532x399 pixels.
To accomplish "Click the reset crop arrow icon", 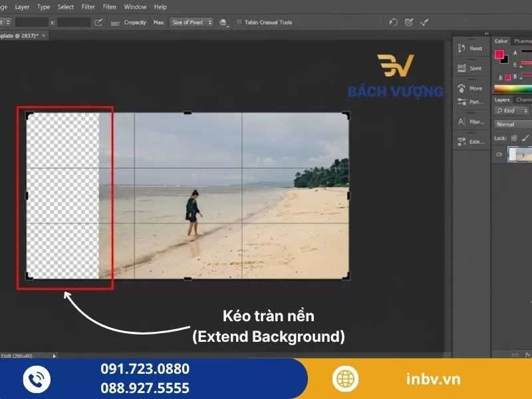I will 393,23.
